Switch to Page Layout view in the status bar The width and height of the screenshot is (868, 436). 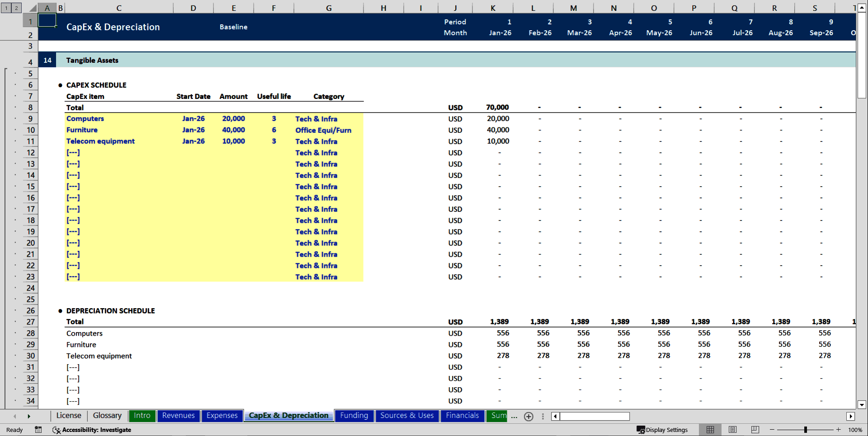[732, 430]
